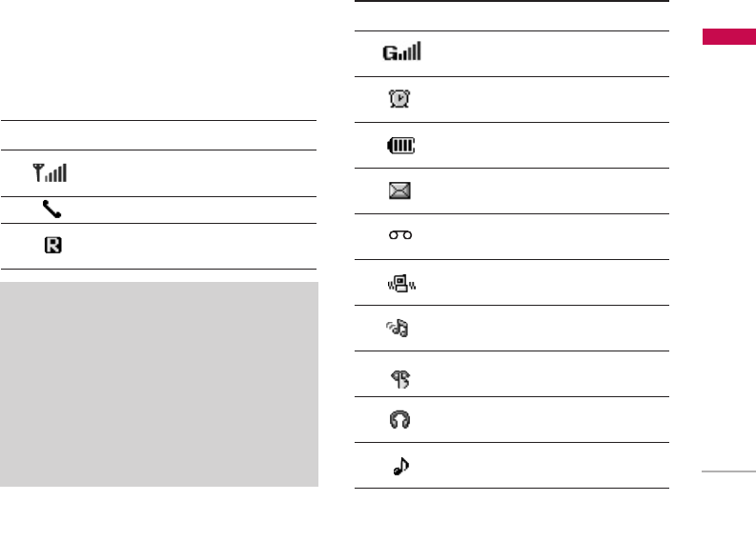
Task: Click empty description cell beside roaming icon
Action: pyautogui.click(x=191, y=246)
